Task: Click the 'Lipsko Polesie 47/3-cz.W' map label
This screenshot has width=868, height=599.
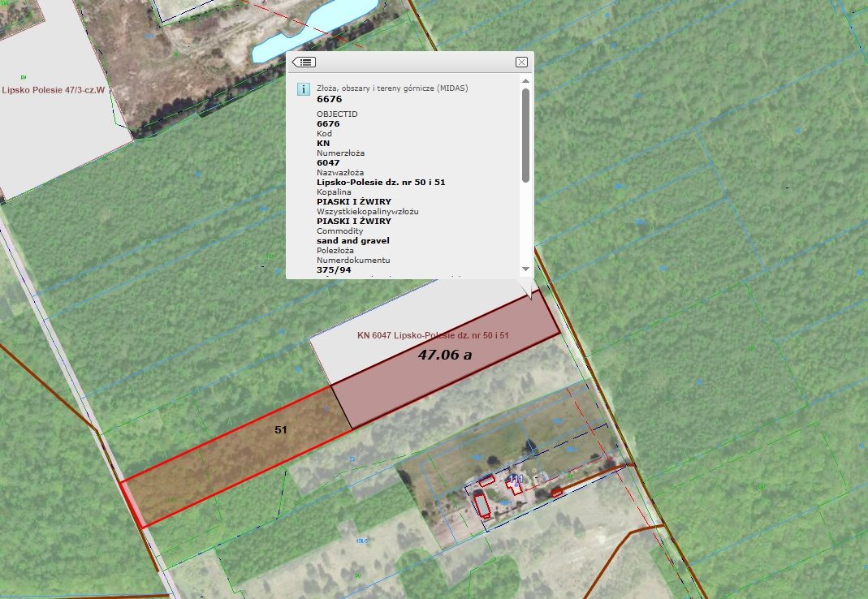Action: pyautogui.click(x=53, y=89)
